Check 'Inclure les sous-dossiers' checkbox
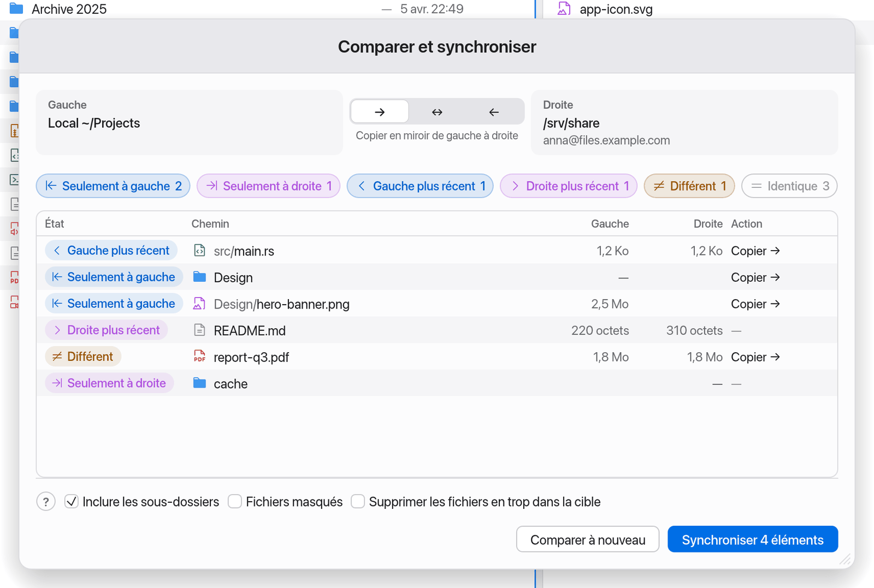 pos(72,501)
